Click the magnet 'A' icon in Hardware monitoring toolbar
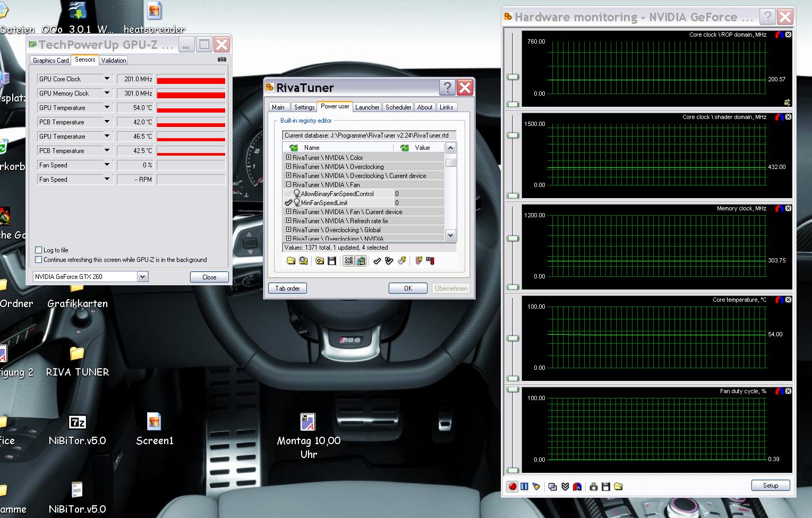The image size is (812, 518). (577, 486)
